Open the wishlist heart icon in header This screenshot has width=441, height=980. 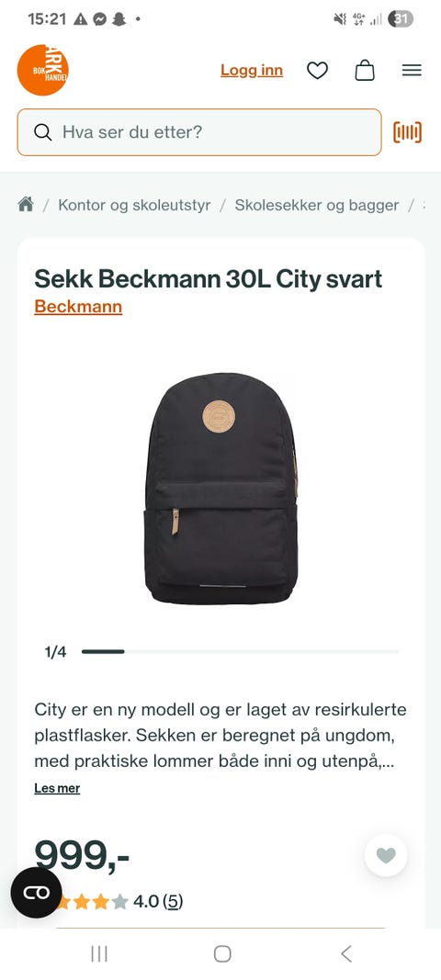tap(317, 71)
